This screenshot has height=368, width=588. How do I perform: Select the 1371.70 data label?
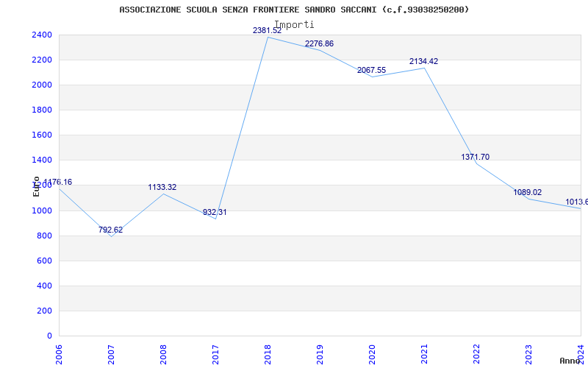click(x=475, y=158)
